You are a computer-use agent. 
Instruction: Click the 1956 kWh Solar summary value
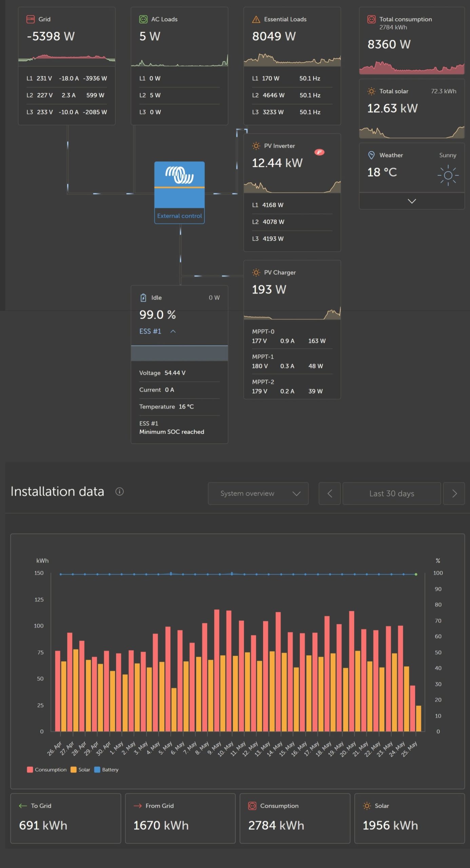[x=390, y=825]
